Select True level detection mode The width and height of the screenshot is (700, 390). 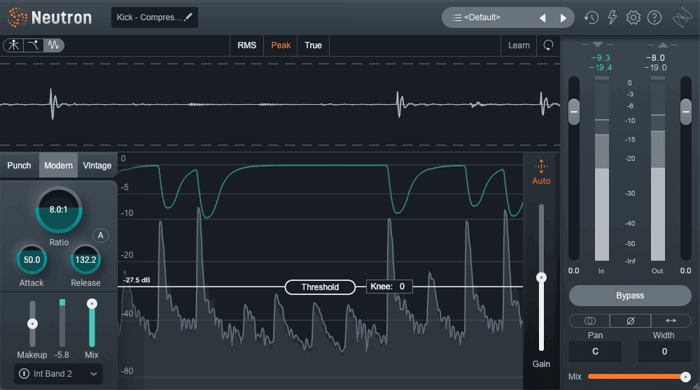tap(313, 45)
